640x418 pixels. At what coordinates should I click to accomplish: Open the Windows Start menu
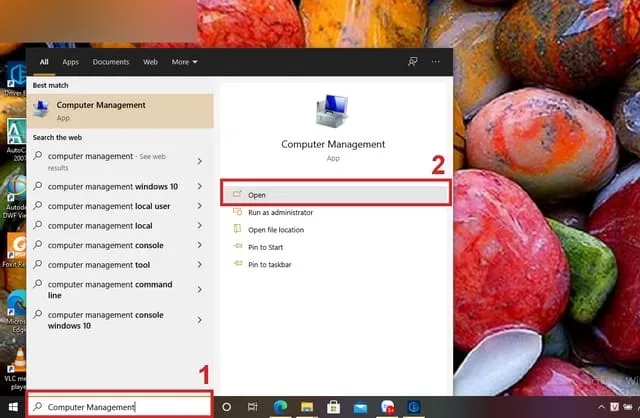pos(13,407)
